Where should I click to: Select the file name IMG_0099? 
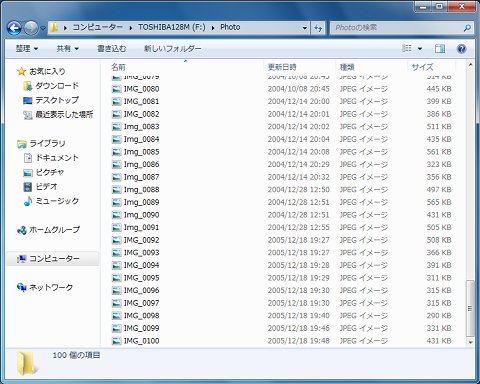(x=142, y=328)
